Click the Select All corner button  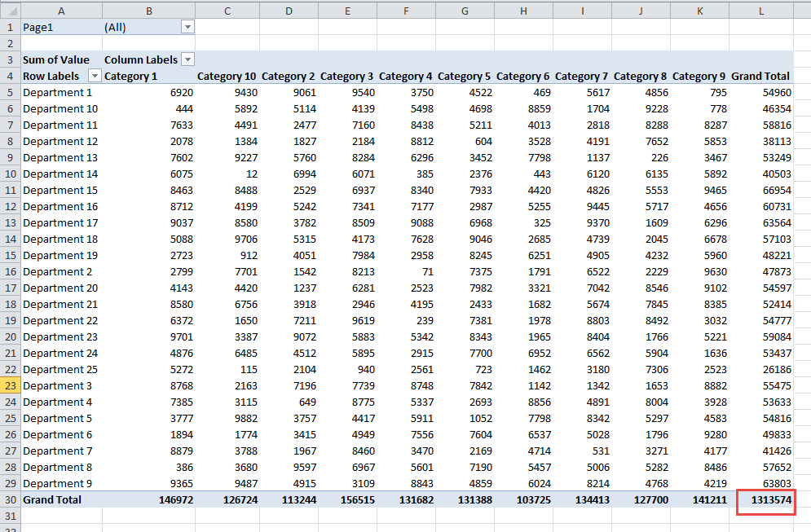pos(11,11)
